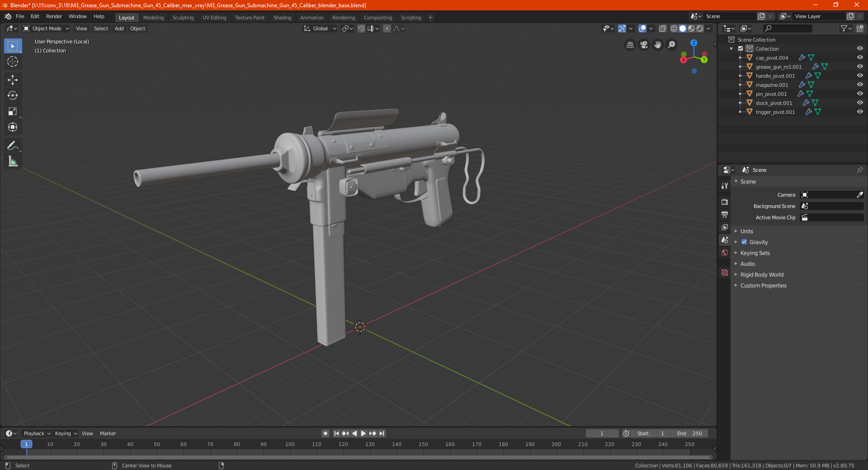
Task: Choose the Move tool
Action: [x=13, y=80]
